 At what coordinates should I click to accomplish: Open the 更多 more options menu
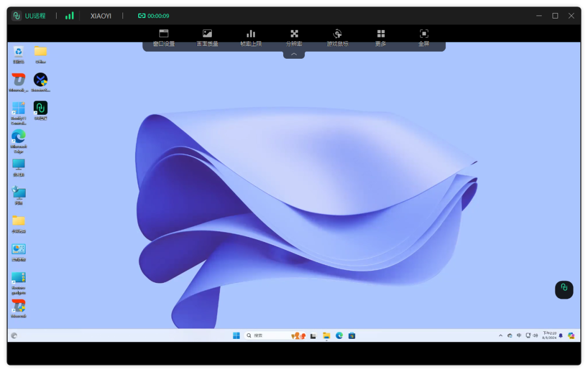point(381,38)
